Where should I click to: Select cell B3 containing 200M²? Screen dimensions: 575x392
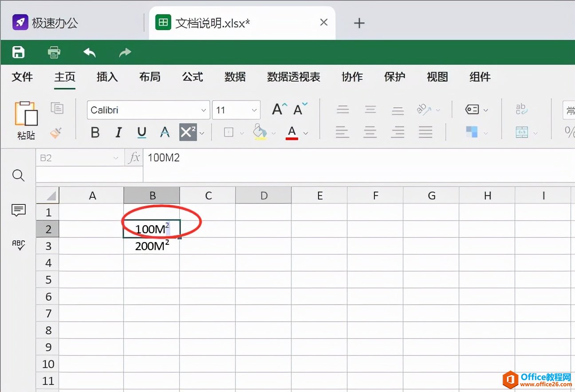[x=152, y=246]
